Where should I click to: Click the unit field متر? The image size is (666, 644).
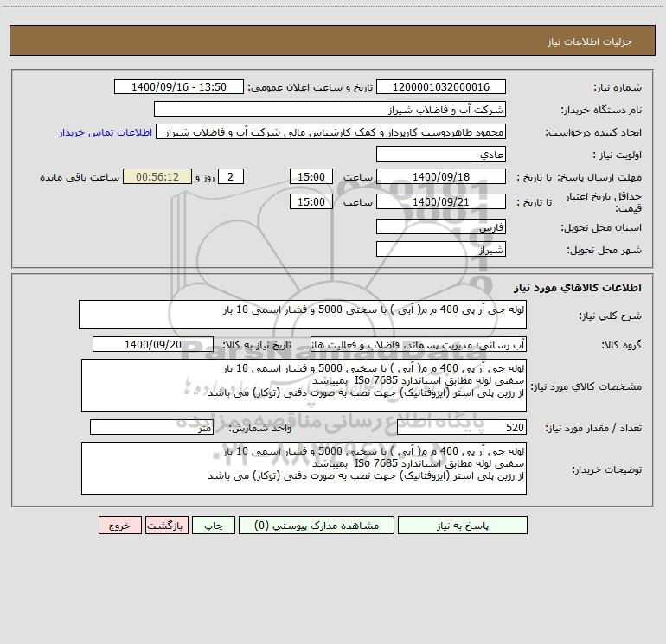pos(151,428)
